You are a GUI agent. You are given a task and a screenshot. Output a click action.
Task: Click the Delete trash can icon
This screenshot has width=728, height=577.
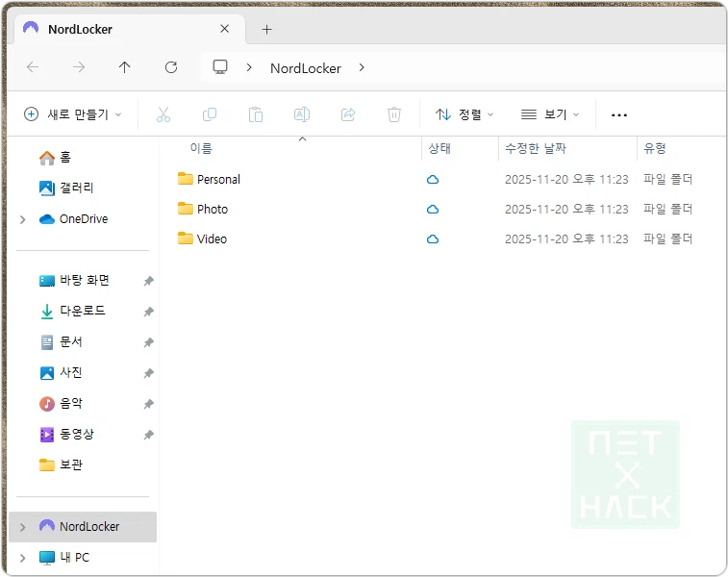tap(394, 114)
